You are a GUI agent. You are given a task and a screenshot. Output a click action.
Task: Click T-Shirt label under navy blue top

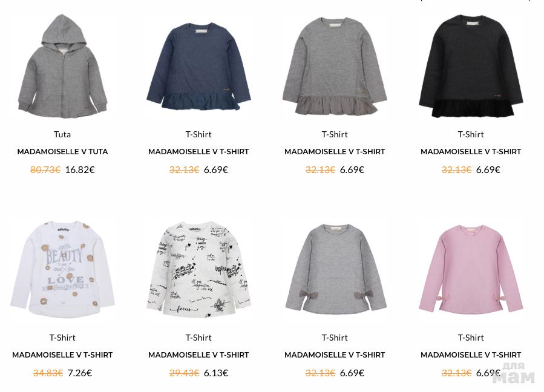(198, 134)
